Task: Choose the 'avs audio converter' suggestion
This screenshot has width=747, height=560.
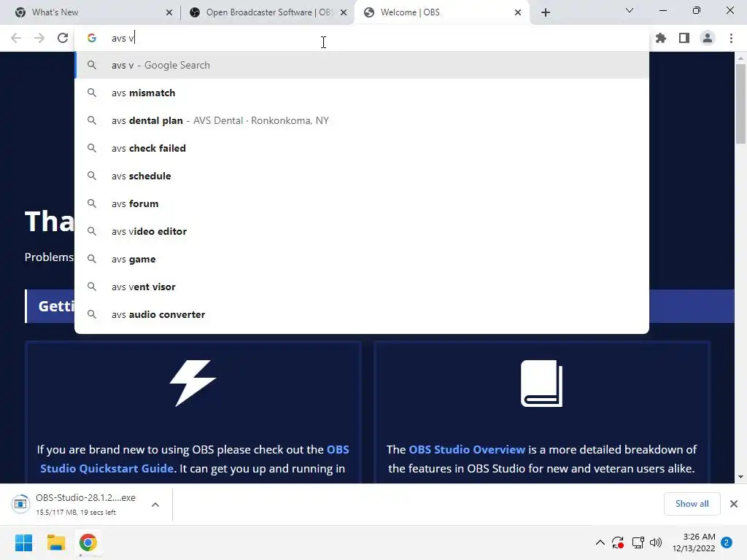Action: click(362, 314)
